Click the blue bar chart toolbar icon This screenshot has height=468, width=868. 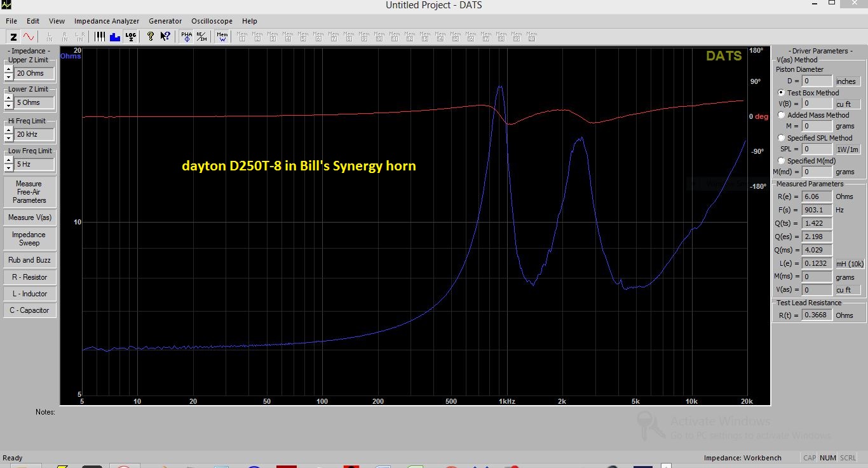[x=115, y=36]
